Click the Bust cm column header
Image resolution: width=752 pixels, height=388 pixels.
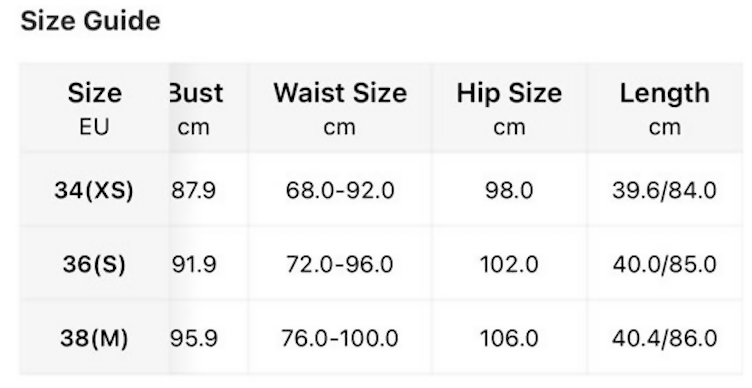tap(209, 108)
